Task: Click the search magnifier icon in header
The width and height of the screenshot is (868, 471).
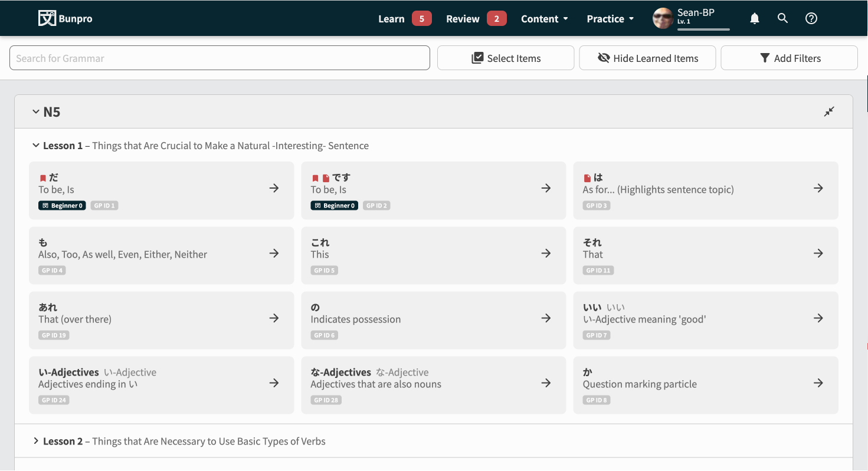Action: tap(782, 18)
